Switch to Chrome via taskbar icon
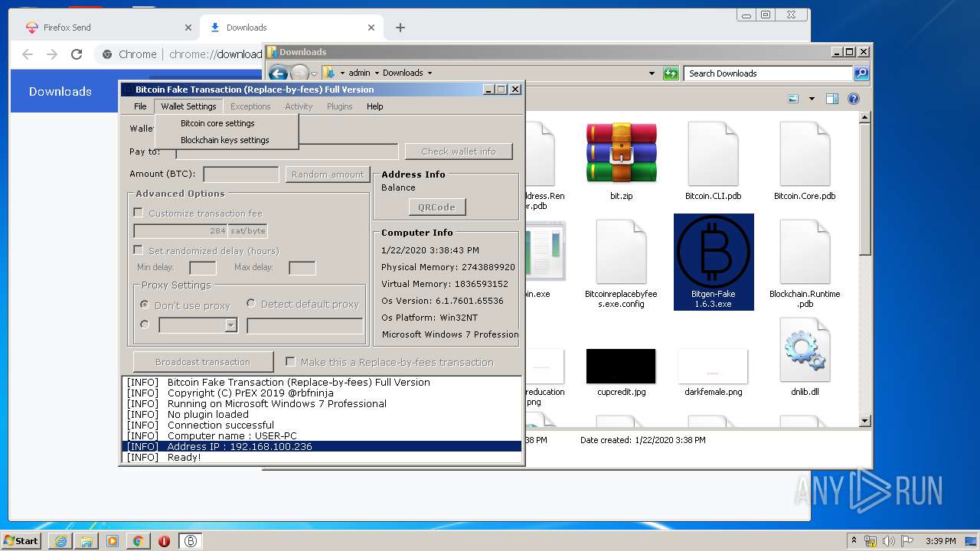 coord(138,541)
